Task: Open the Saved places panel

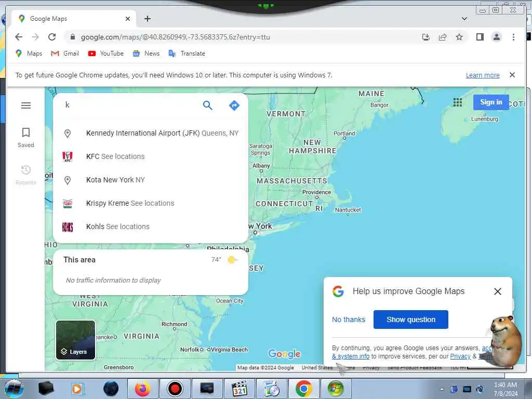Action: 26,137
